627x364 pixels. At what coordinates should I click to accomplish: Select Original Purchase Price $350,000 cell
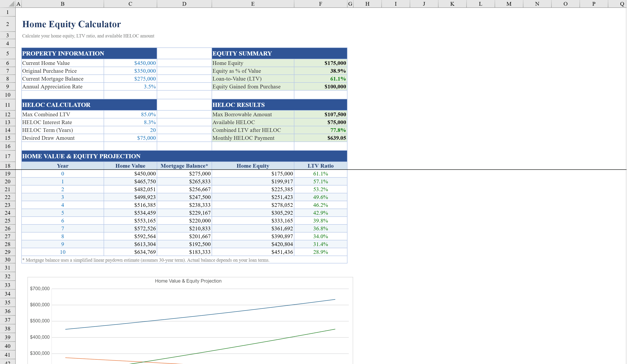coord(130,71)
